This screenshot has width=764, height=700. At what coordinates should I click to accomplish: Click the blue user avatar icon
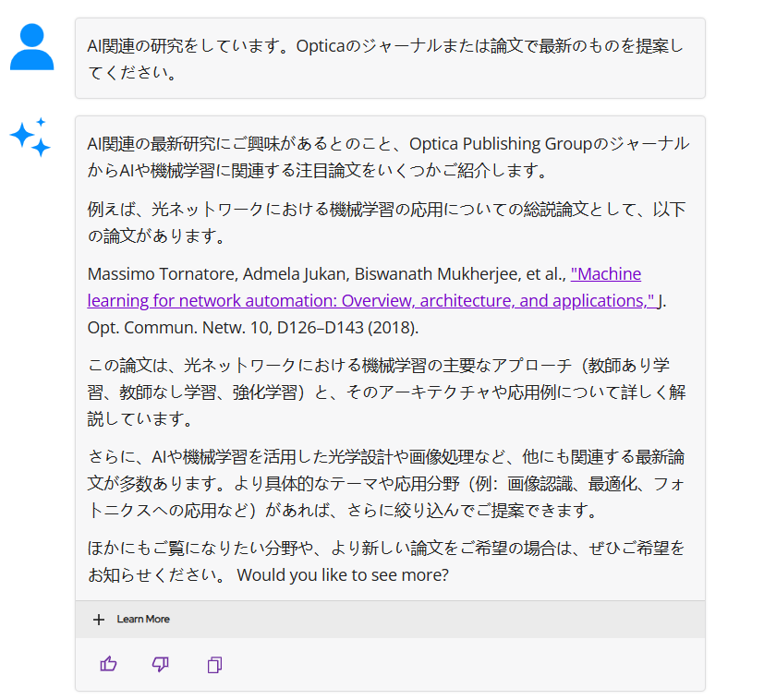point(32,47)
